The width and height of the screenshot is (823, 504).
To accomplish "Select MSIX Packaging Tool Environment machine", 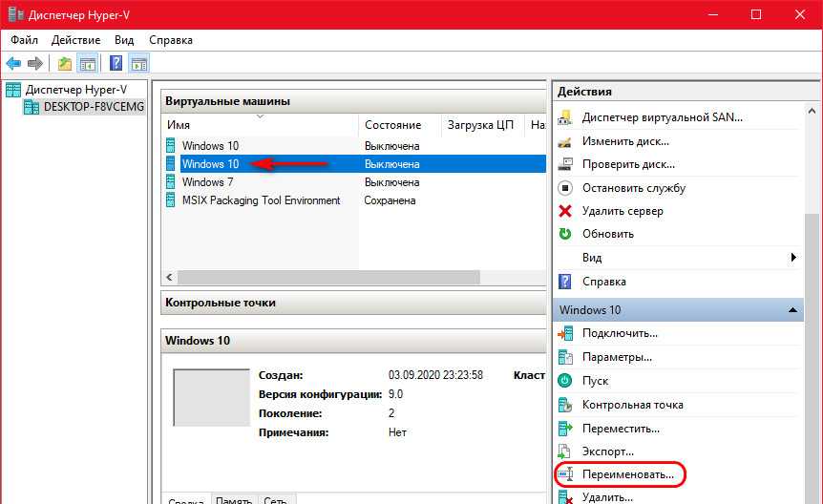I will pyautogui.click(x=261, y=200).
